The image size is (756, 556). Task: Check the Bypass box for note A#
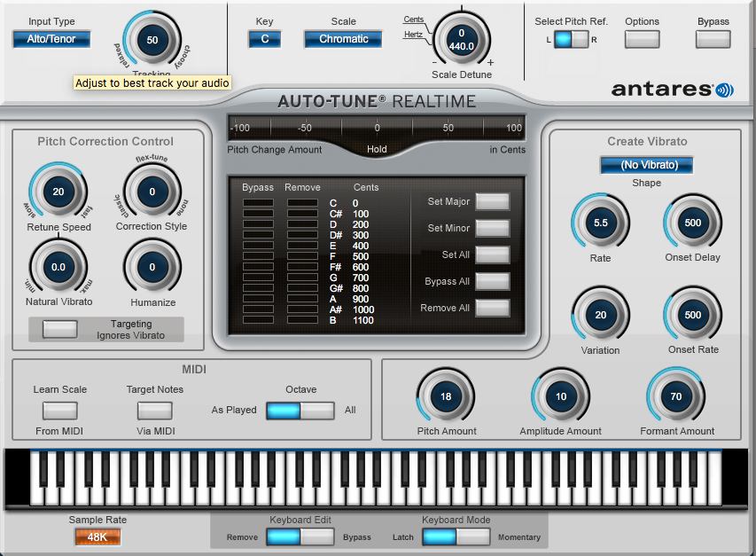click(x=259, y=309)
